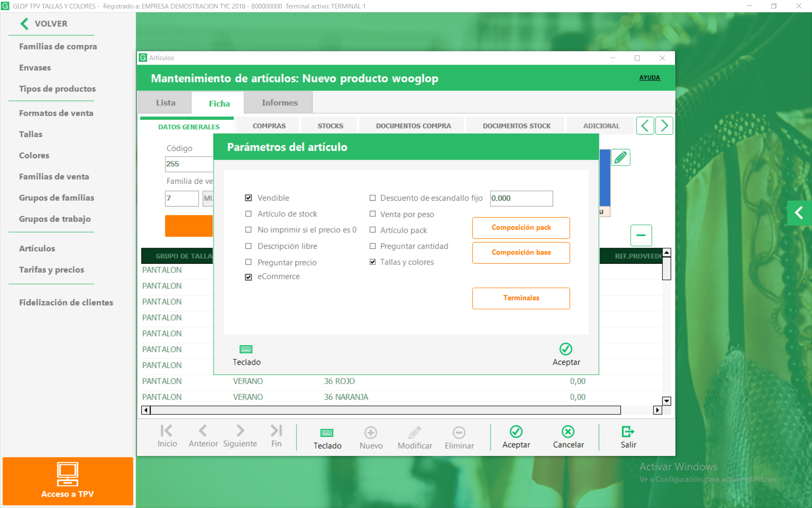Click VOLVER back arrow in sidebar

click(x=25, y=24)
